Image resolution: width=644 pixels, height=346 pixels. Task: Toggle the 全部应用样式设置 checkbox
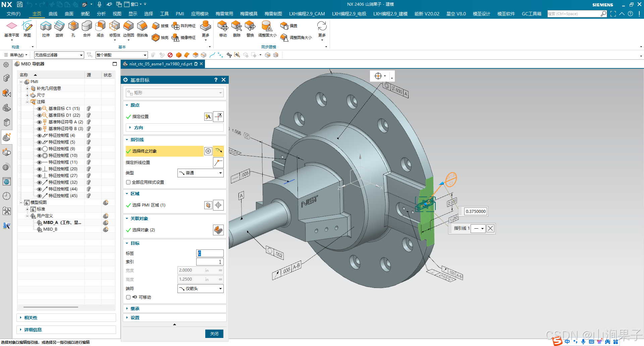tap(128, 182)
